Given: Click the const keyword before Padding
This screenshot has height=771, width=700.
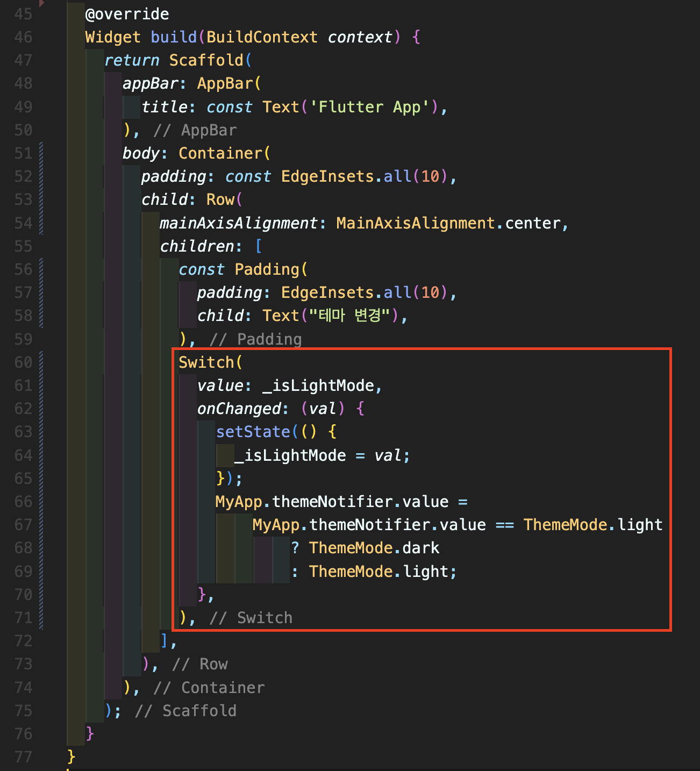Looking at the screenshot, I should pos(202,269).
